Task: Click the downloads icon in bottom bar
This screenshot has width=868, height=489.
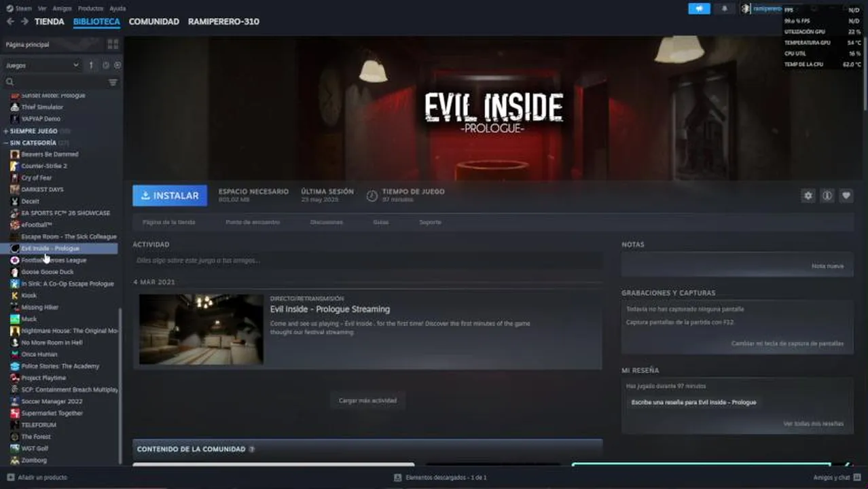Action: 399,477
